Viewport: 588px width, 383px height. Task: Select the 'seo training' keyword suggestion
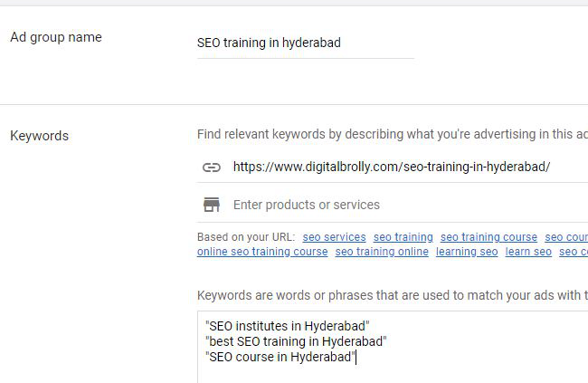[403, 237]
